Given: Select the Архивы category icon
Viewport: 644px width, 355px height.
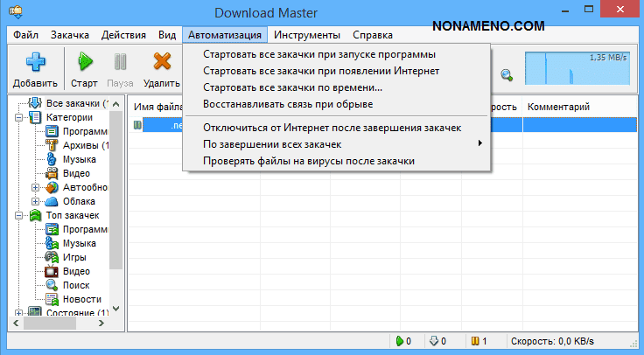Looking at the screenshot, I should coord(52,145).
